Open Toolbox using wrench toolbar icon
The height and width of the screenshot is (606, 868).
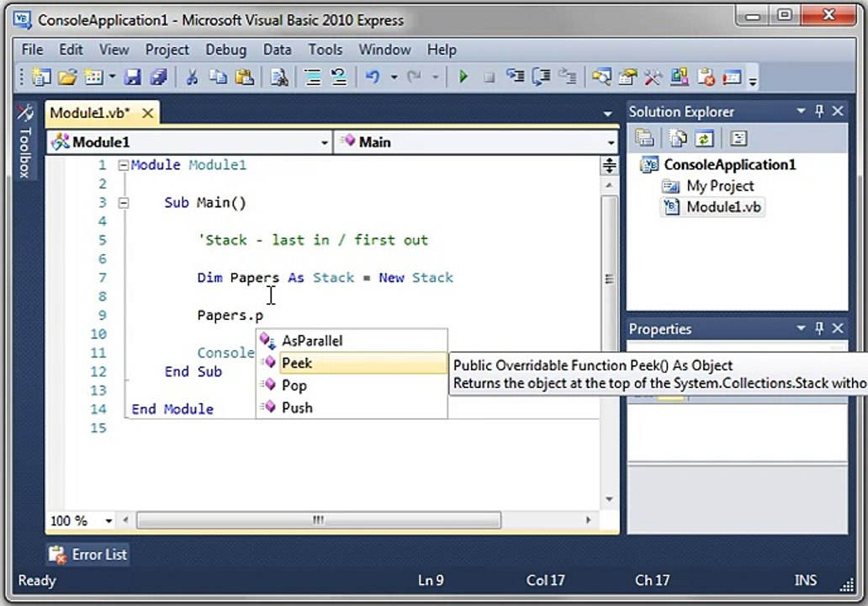point(654,77)
